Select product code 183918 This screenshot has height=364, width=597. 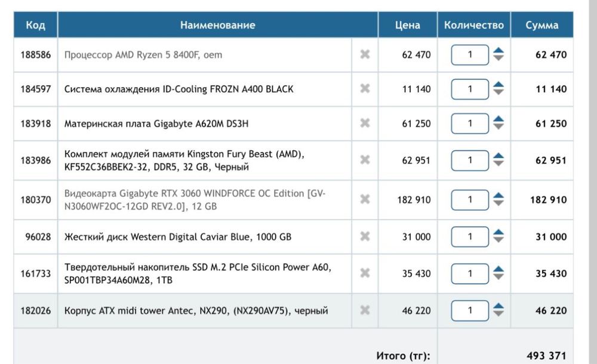(x=35, y=124)
